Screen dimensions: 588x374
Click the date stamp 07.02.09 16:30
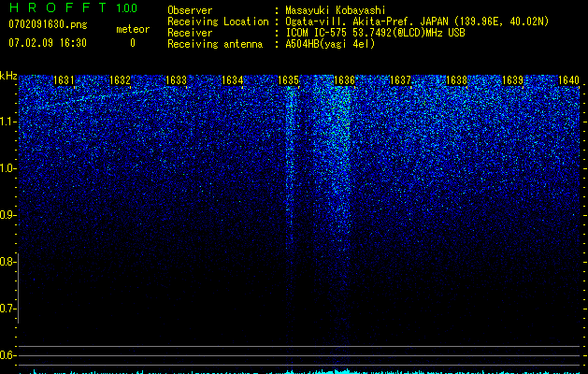[48, 43]
